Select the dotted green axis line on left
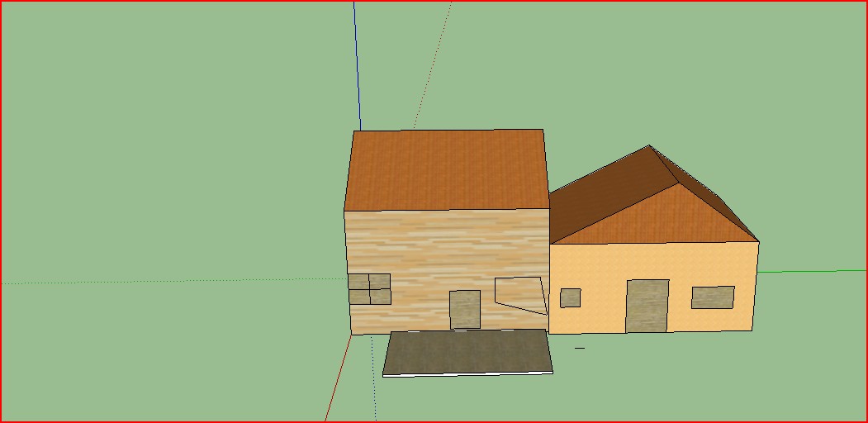This screenshot has width=868, height=423. (165, 281)
